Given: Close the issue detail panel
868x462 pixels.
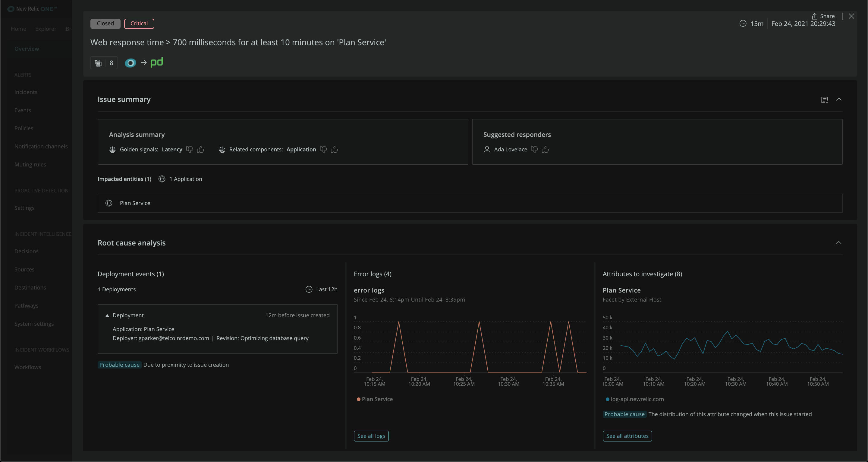Looking at the screenshot, I should [851, 16].
